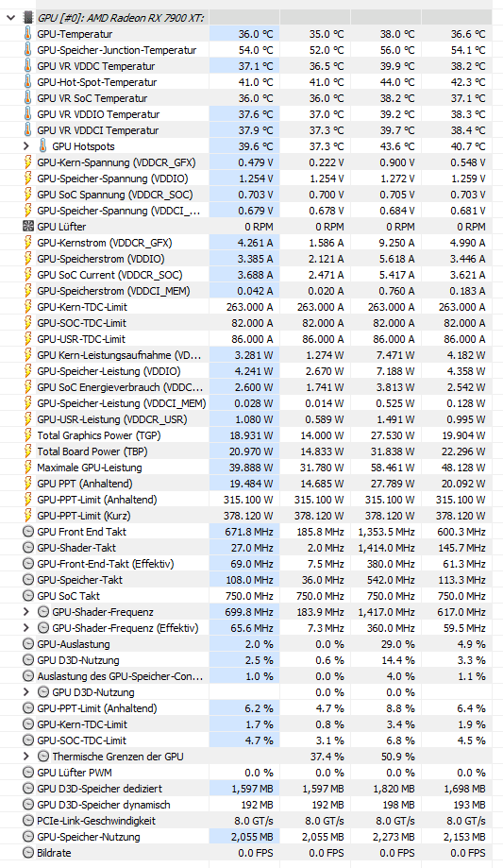Click clock icon of GPU-Speicher-Takt
This screenshot has width=503, height=868.
(27, 580)
